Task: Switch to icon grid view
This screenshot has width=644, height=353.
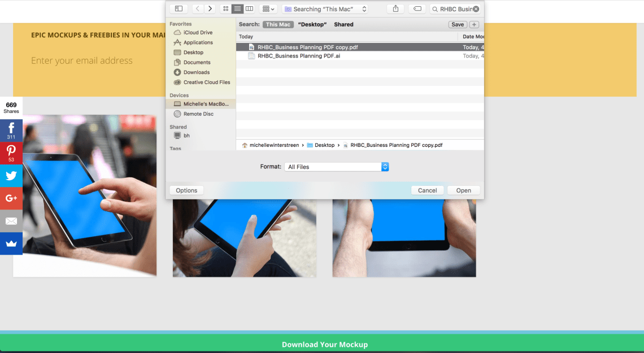Action: [226, 9]
